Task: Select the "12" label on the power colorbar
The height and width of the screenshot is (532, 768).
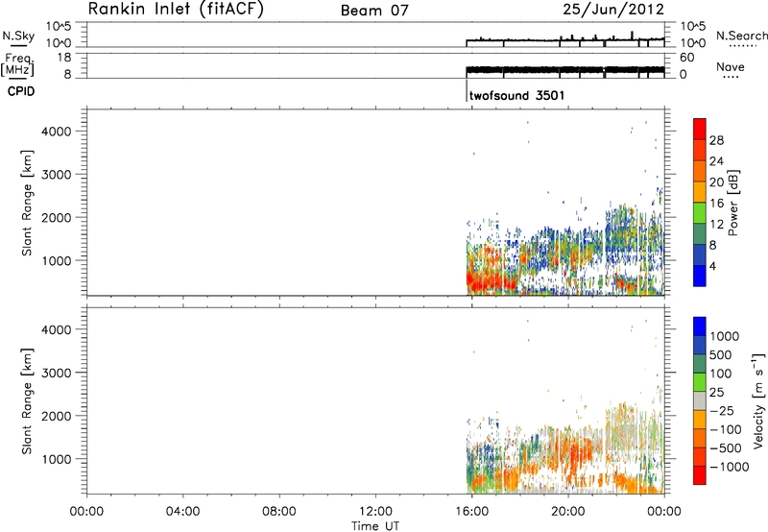Action: [716, 225]
